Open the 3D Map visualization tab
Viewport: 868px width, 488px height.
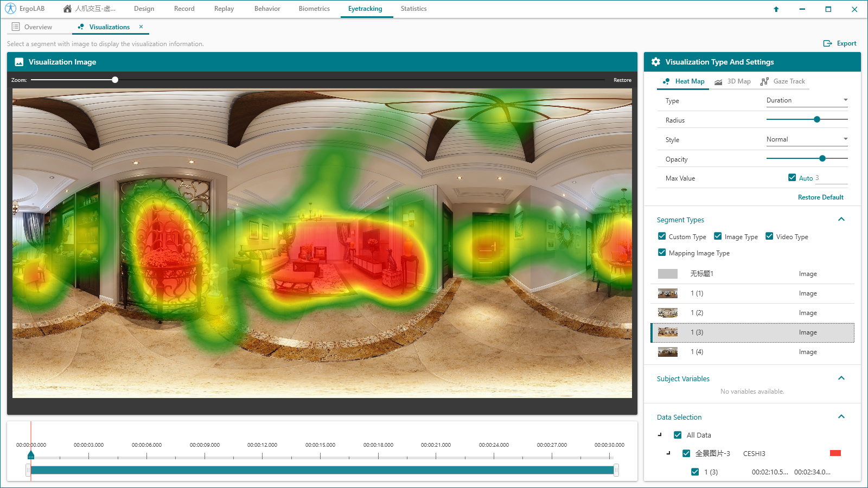[x=733, y=81]
